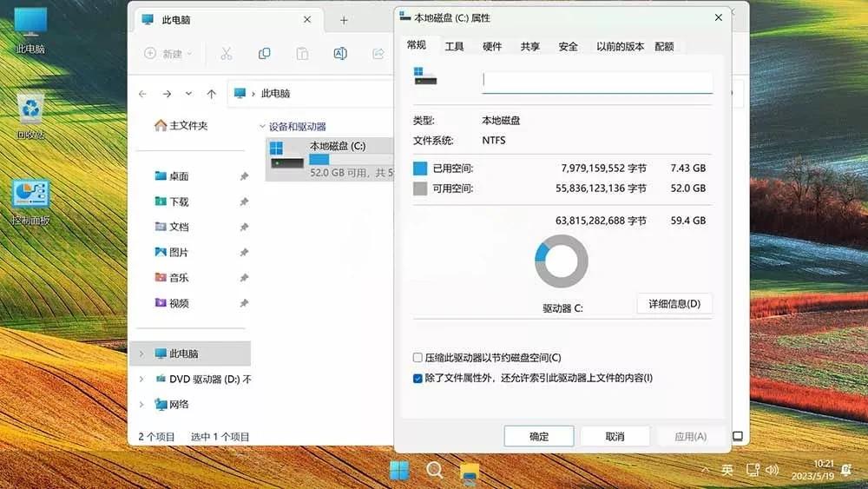Expand the 网络 tree node
Image resolution: width=868 pixels, height=489 pixels.
pos(141,404)
